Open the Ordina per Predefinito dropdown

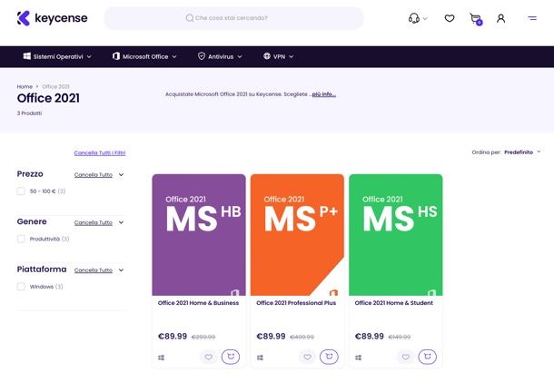506,152
